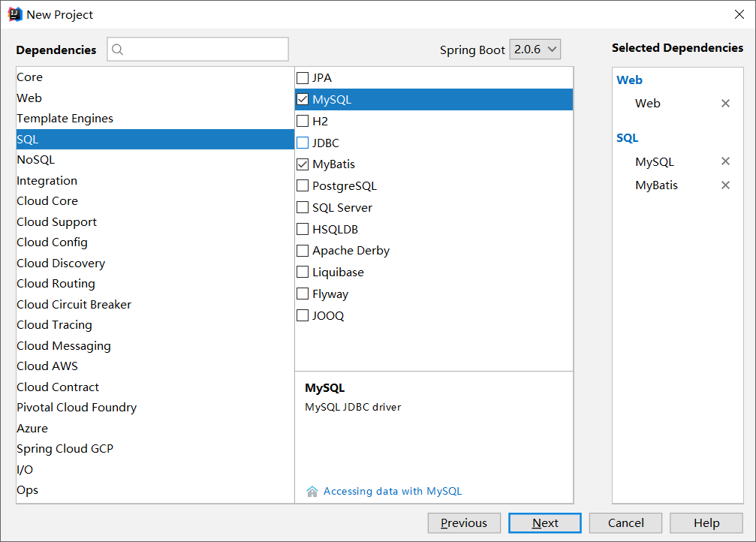
Task: Click the home icon beside the guide link
Action: (312, 492)
